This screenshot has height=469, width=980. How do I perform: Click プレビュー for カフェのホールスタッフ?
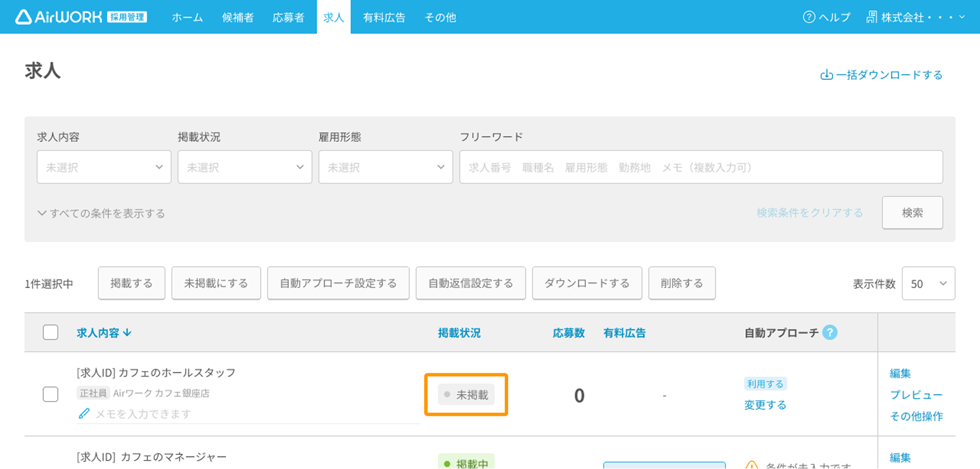pyautogui.click(x=916, y=395)
